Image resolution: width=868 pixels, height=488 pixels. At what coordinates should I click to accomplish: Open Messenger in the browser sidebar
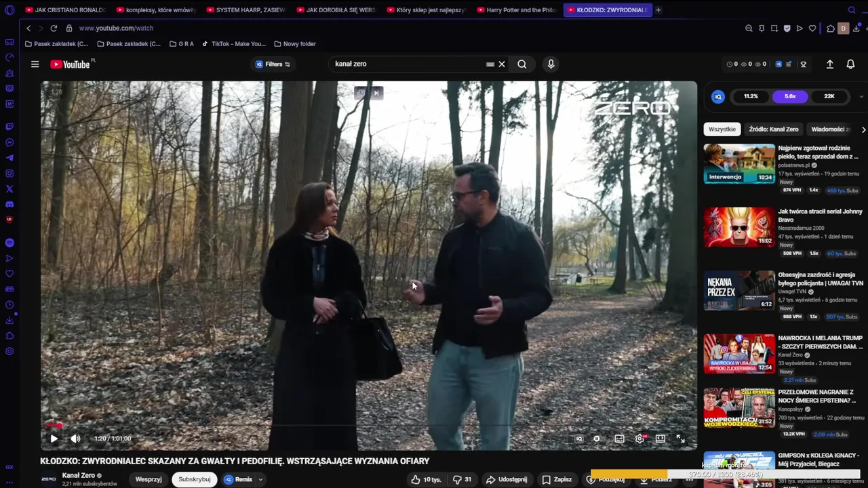pyautogui.click(x=9, y=142)
